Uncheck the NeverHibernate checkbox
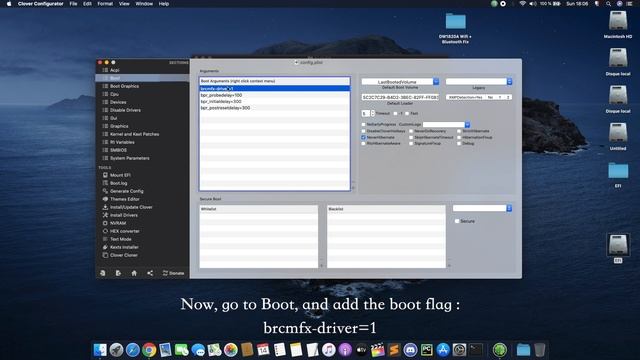Image resolution: width=640 pixels, height=360 pixels. tap(363, 138)
